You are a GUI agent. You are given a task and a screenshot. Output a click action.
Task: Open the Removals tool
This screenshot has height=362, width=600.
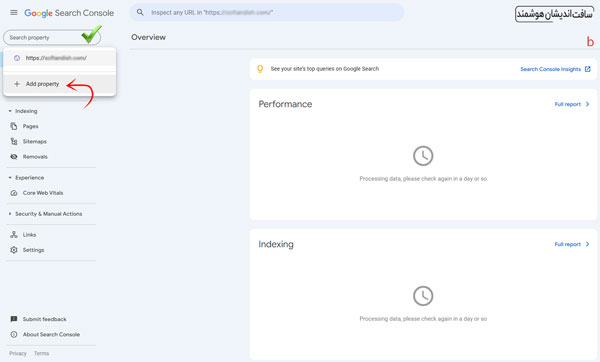pyautogui.click(x=35, y=157)
